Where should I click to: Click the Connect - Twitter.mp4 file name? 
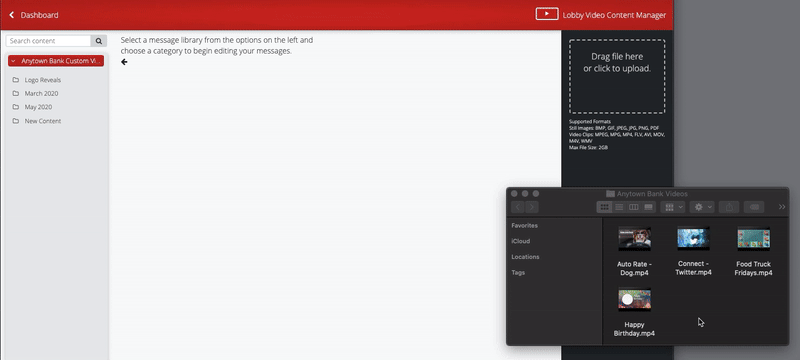[693, 268]
